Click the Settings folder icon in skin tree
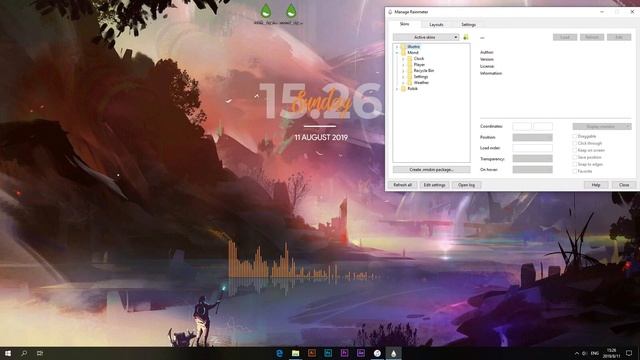The height and width of the screenshot is (360, 640). click(x=410, y=76)
